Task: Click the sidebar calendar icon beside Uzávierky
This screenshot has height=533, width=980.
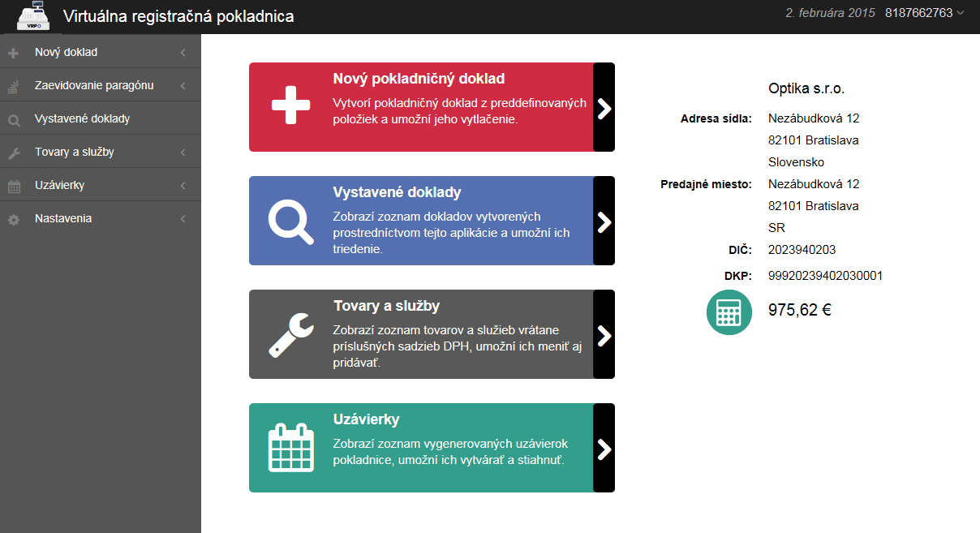Action: 14,187
